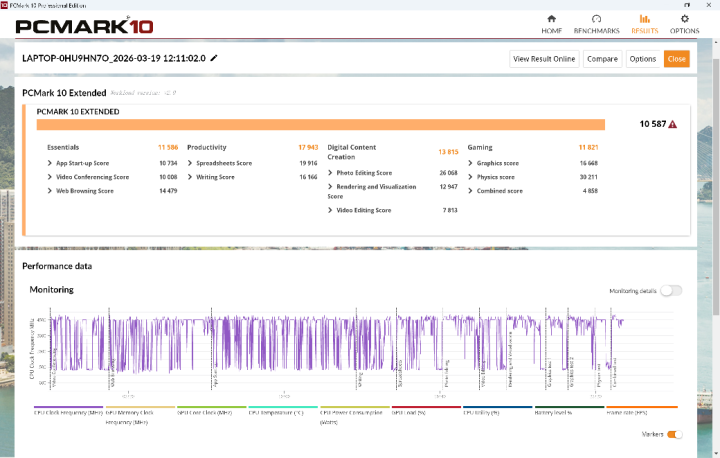Go to the Home tab

coord(551,24)
